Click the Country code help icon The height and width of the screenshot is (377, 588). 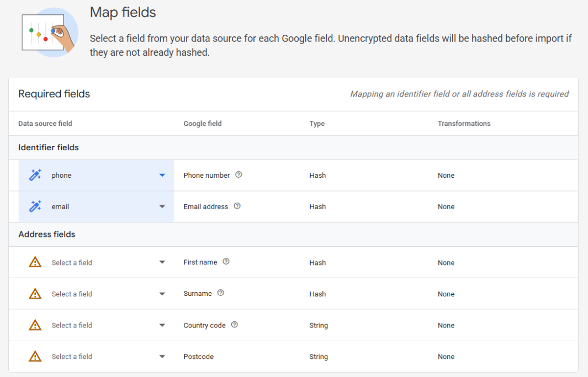(x=234, y=325)
